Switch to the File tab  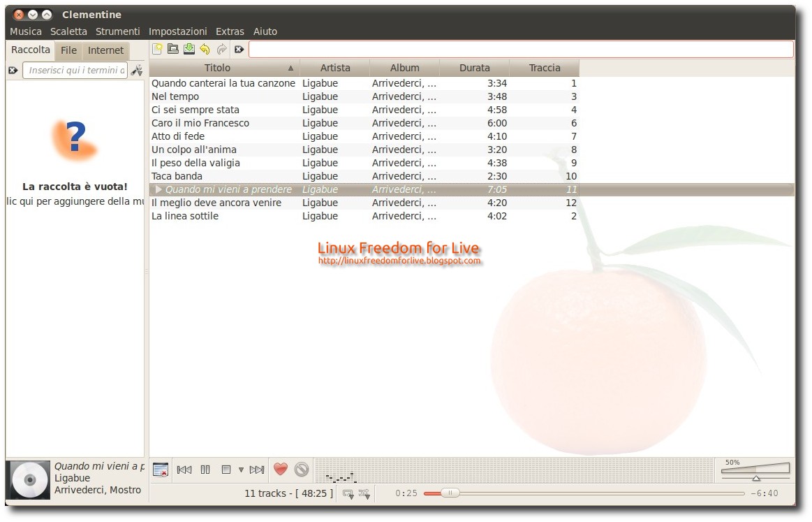point(68,50)
